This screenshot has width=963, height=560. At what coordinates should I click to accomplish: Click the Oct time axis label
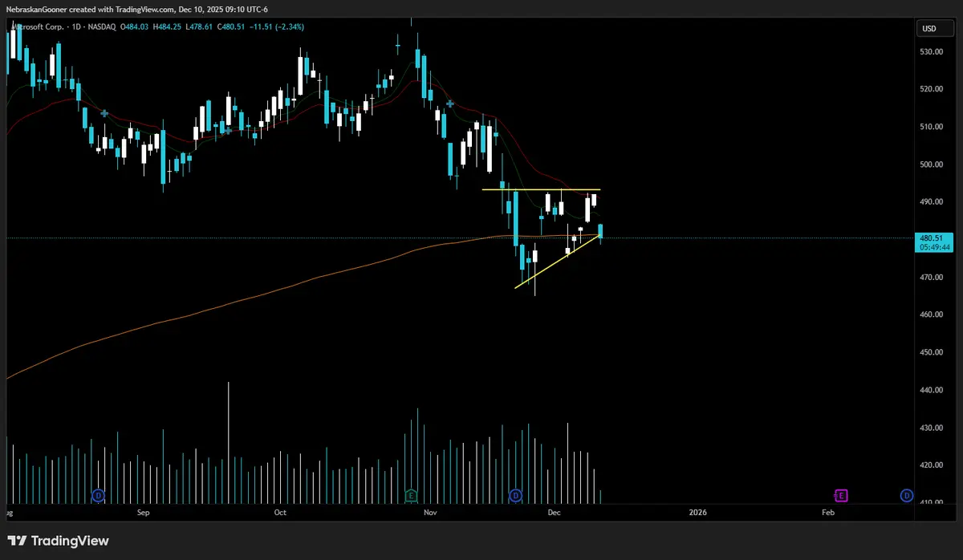coord(280,512)
